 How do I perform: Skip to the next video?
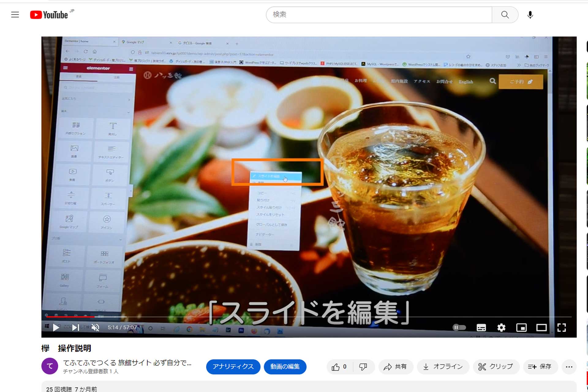pos(75,328)
